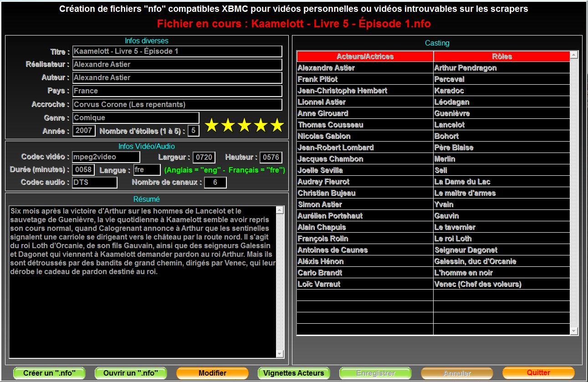Click the Créer un ".nfo" button

(x=50, y=373)
